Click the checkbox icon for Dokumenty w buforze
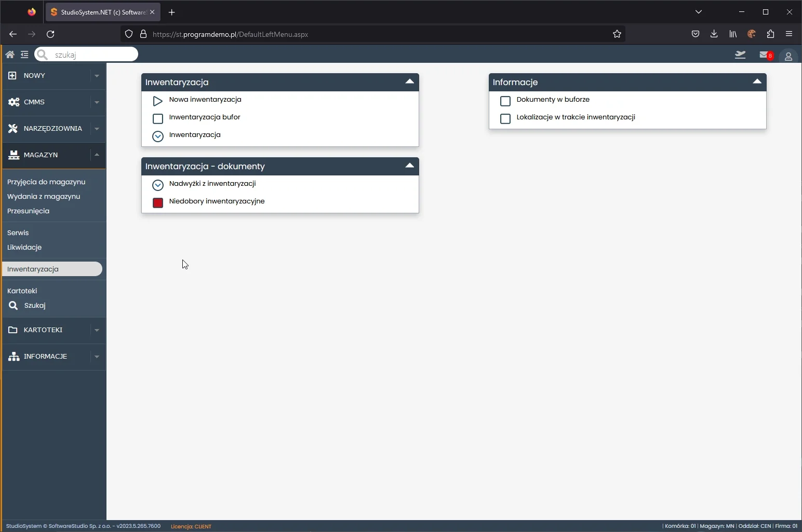The height and width of the screenshot is (532, 802). [505, 101]
